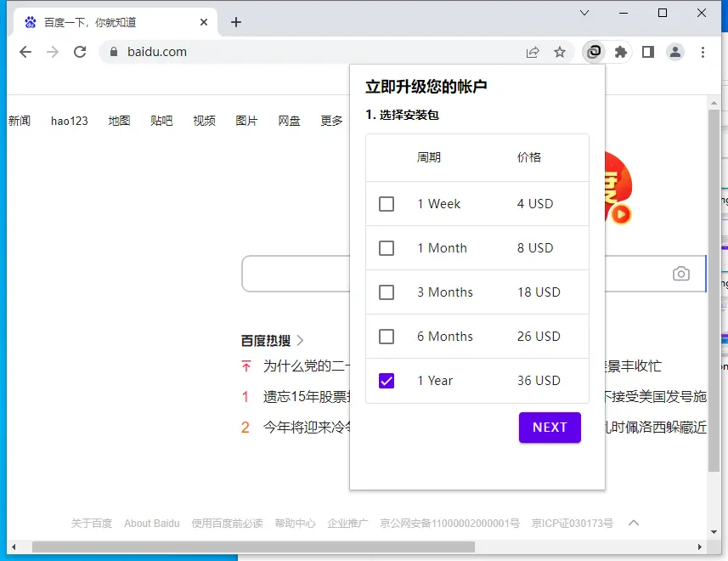The height and width of the screenshot is (561, 728).
Task: Expand footer with up chevron
Action: click(x=633, y=523)
